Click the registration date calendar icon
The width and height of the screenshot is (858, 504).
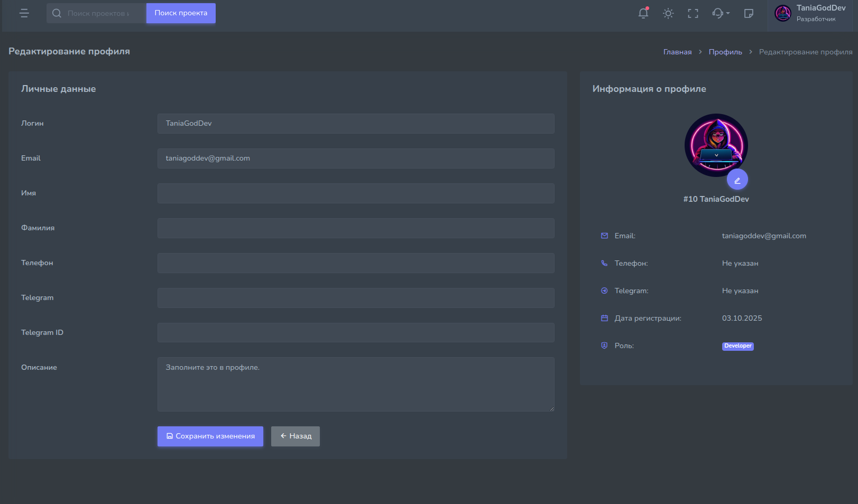(604, 318)
